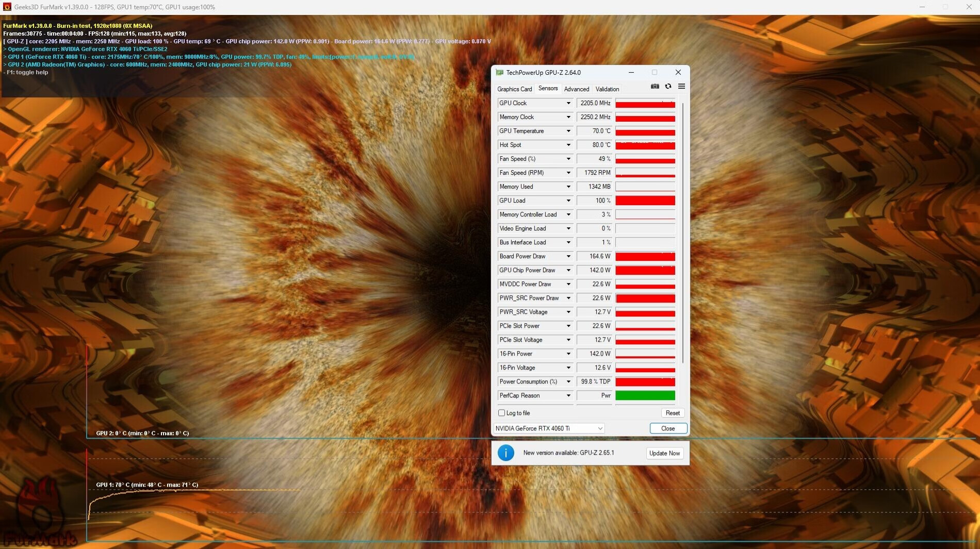
Task: Click the PCIe Slot Power value 22.6 W
Action: [594, 326]
